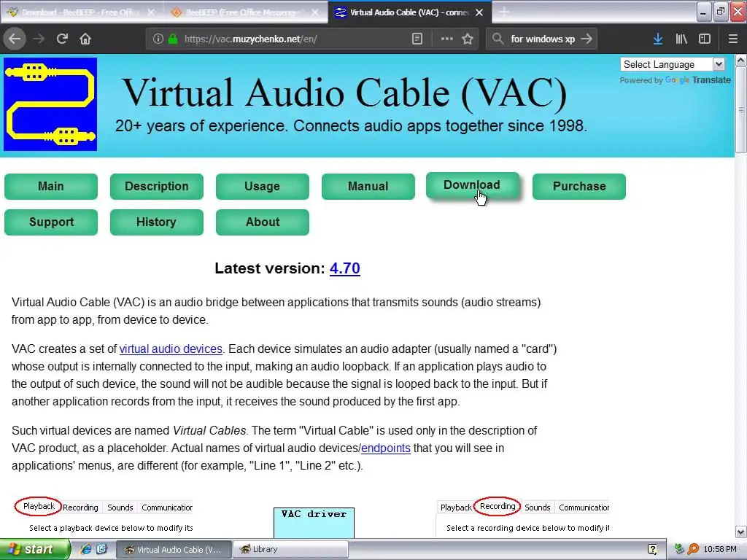The width and height of the screenshot is (747, 560).
Task: Click the Google Translate powered-by label
Action: tap(675, 80)
